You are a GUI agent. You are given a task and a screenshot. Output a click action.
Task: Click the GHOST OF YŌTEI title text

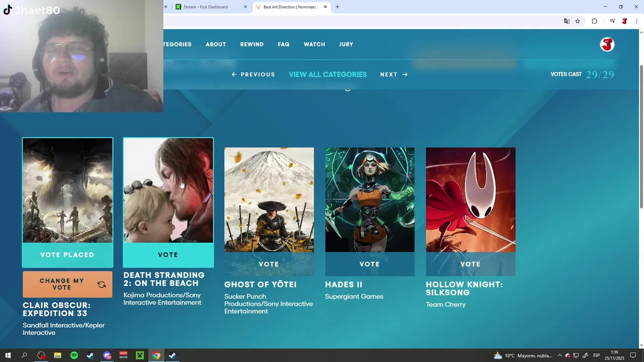click(x=261, y=285)
